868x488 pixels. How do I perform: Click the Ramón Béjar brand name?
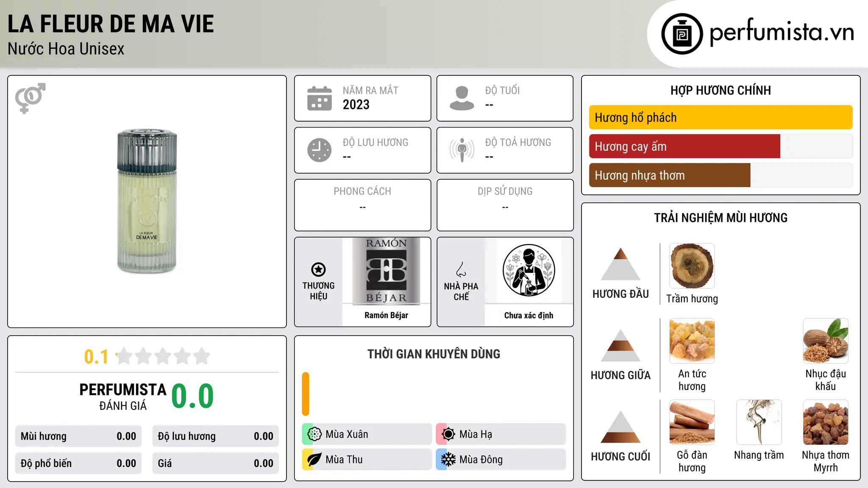386,315
